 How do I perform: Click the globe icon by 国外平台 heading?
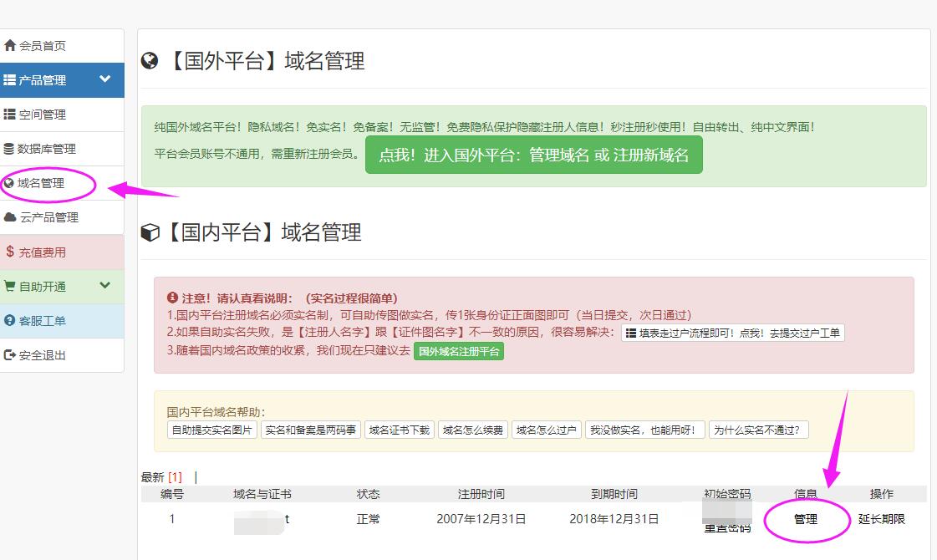click(150, 60)
